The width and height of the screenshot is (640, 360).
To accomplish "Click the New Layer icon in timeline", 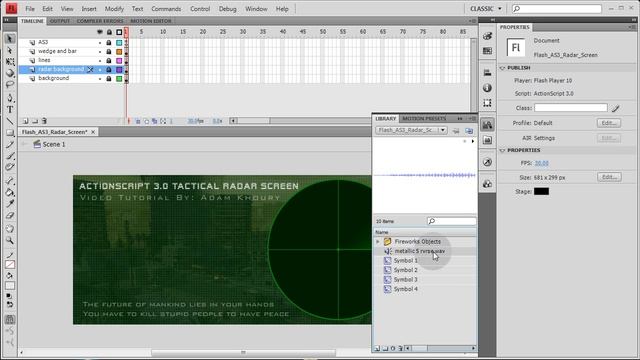I will click(x=25, y=121).
